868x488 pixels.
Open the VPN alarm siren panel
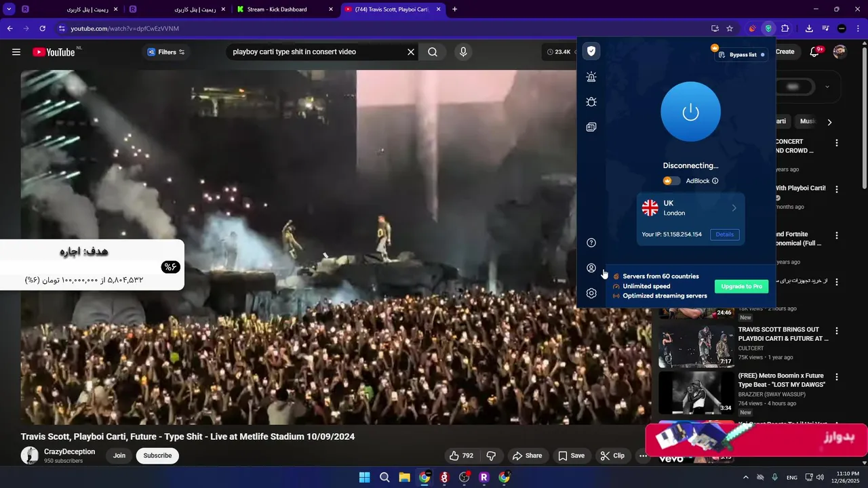coord(591,77)
